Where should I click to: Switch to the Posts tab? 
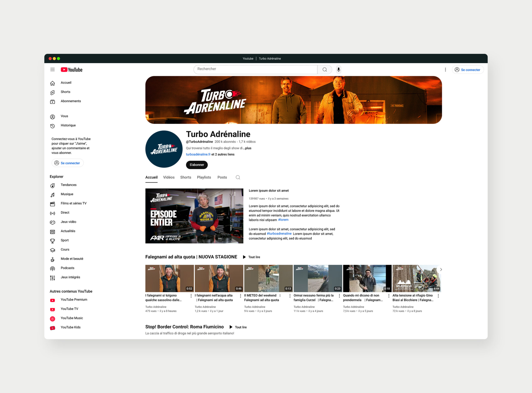point(222,178)
